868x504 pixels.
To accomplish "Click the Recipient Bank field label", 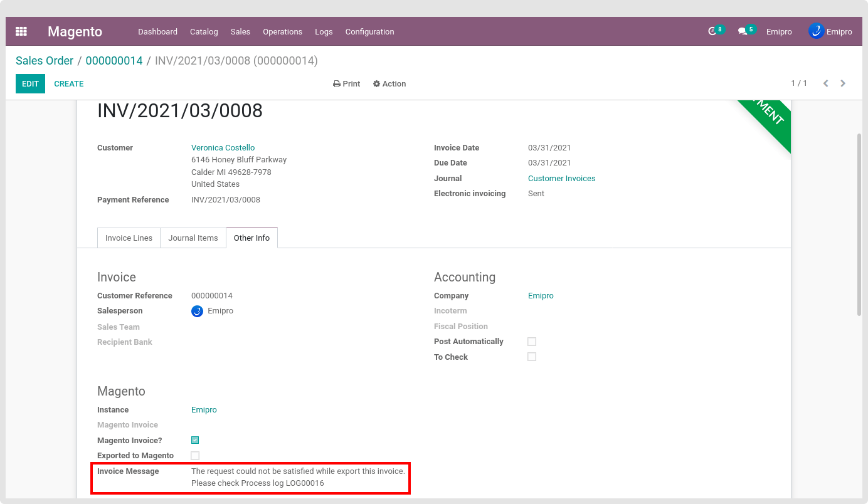I will pyautogui.click(x=125, y=342).
